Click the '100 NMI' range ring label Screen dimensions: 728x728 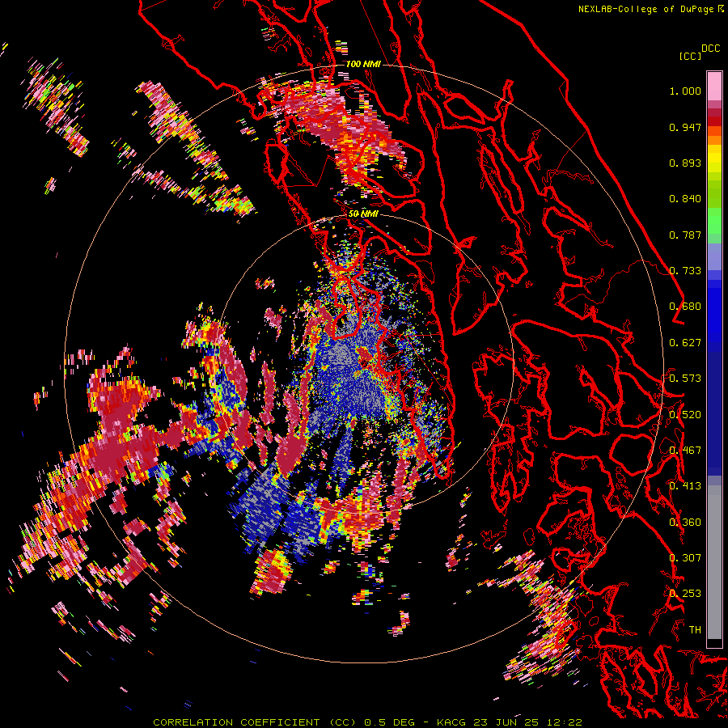pos(363,64)
